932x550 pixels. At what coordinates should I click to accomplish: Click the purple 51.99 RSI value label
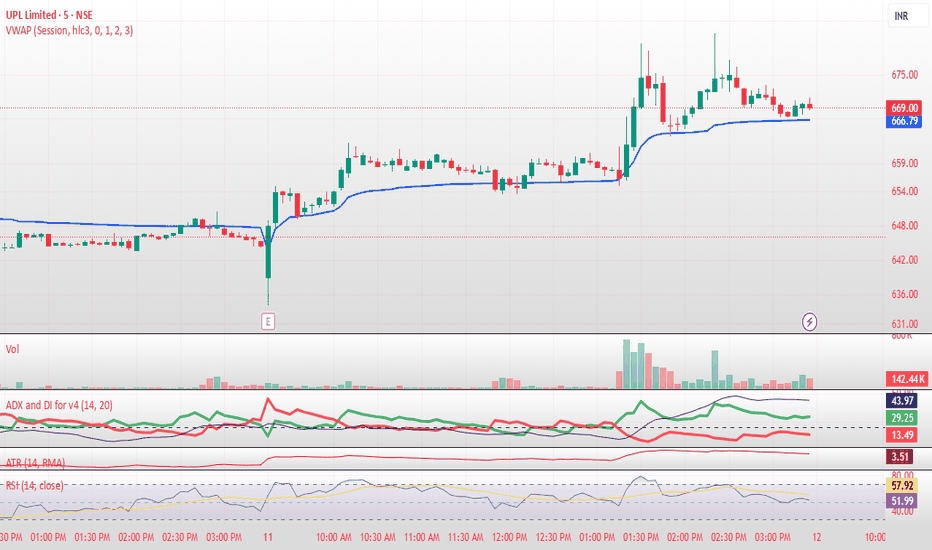tap(902, 501)
